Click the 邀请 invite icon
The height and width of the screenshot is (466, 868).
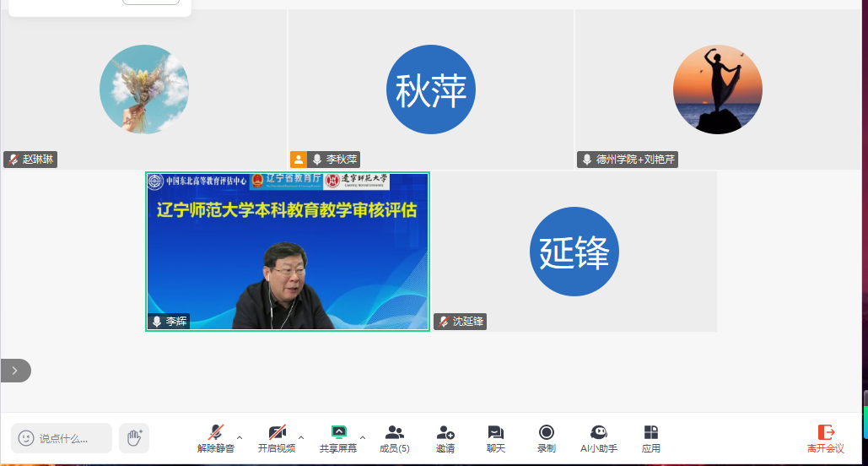[445, 438]
